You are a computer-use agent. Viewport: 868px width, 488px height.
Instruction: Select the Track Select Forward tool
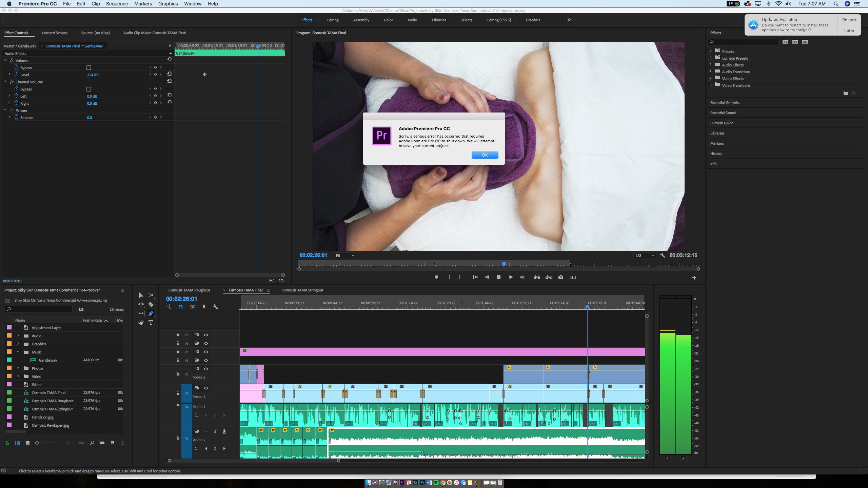click(x=151, y=295)
